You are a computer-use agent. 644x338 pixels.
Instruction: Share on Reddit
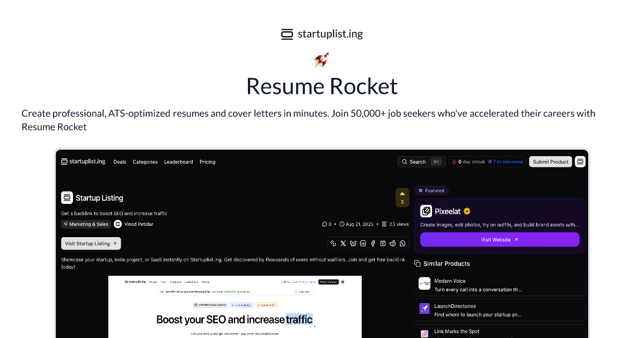[392, 243]
